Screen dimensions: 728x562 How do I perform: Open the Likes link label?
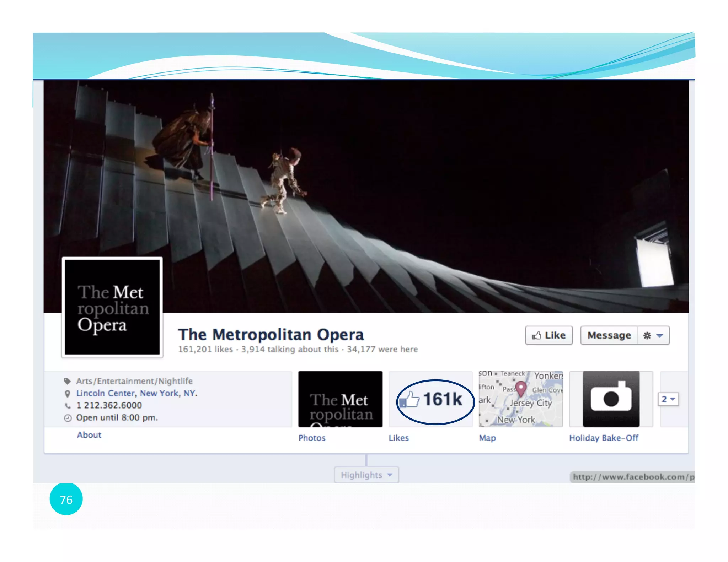(398, 438)
